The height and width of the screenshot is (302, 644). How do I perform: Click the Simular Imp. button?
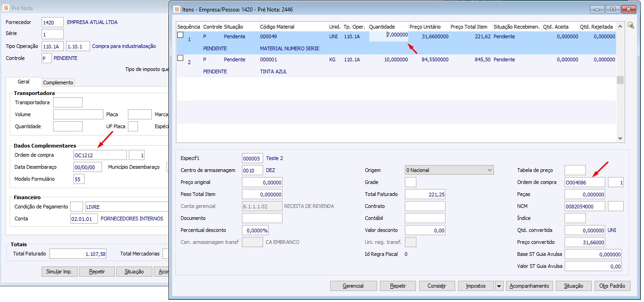click(59, 272)
